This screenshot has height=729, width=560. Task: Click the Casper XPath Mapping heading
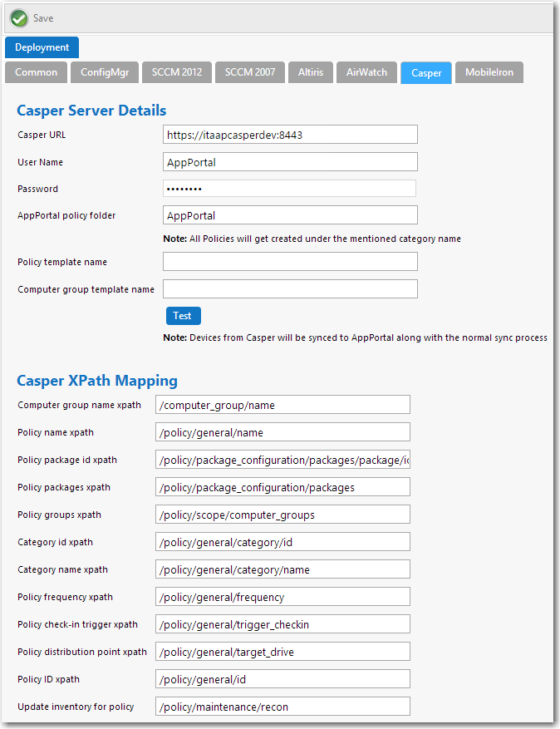[97, 381]
